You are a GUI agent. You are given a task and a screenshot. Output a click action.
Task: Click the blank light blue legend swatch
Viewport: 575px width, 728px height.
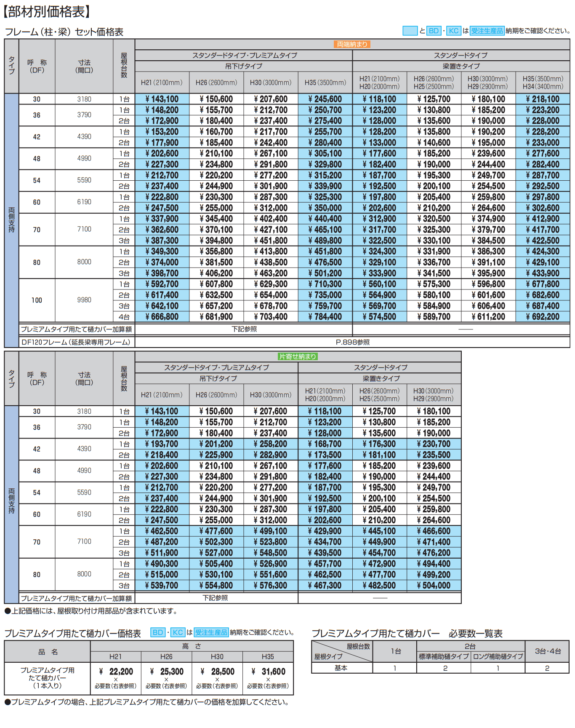coord(410,31)
